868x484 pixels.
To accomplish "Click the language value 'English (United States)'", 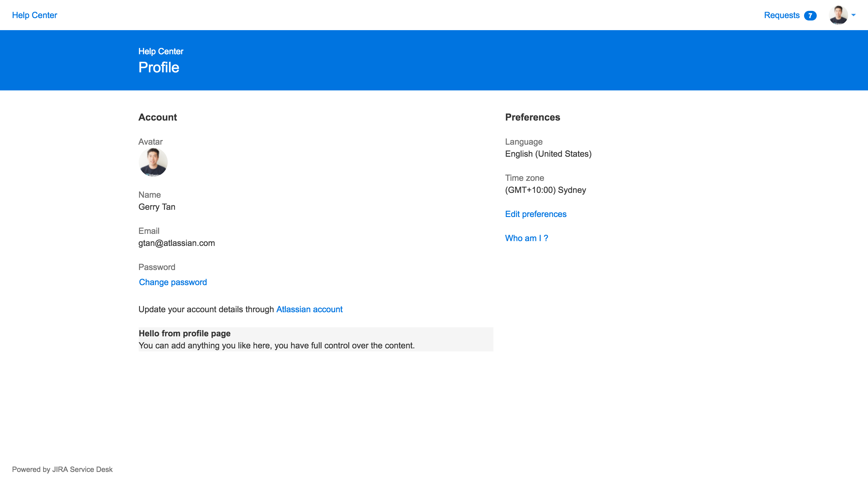I will 548,154.
